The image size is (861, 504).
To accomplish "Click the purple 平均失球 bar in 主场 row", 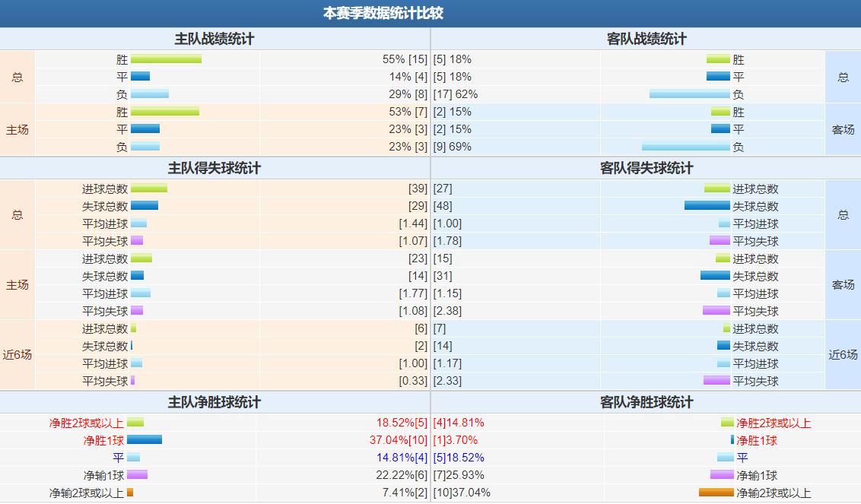I will [x=137, y=310].
